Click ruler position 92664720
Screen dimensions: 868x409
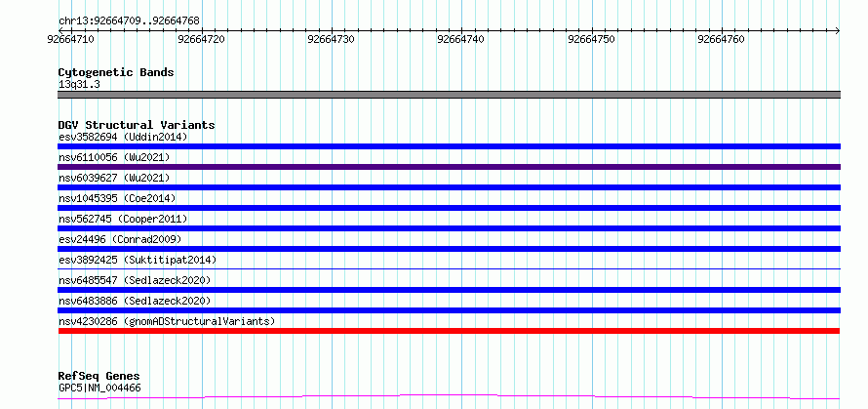click(201, 39)
